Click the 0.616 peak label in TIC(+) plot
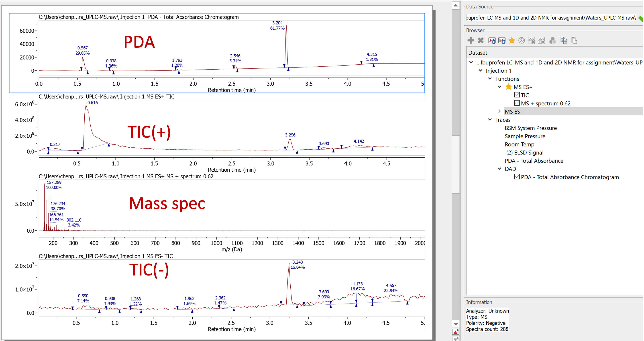The width and height of the screenshot is (644, 341). pos(92,103)
